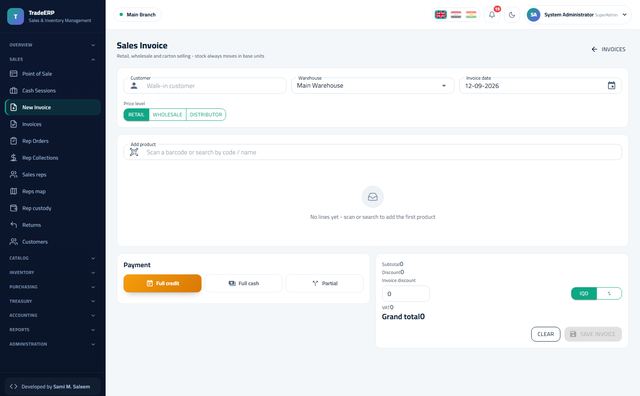Go back to INVOICES link
The image size is (640, 396).
(x=608, y=49)
